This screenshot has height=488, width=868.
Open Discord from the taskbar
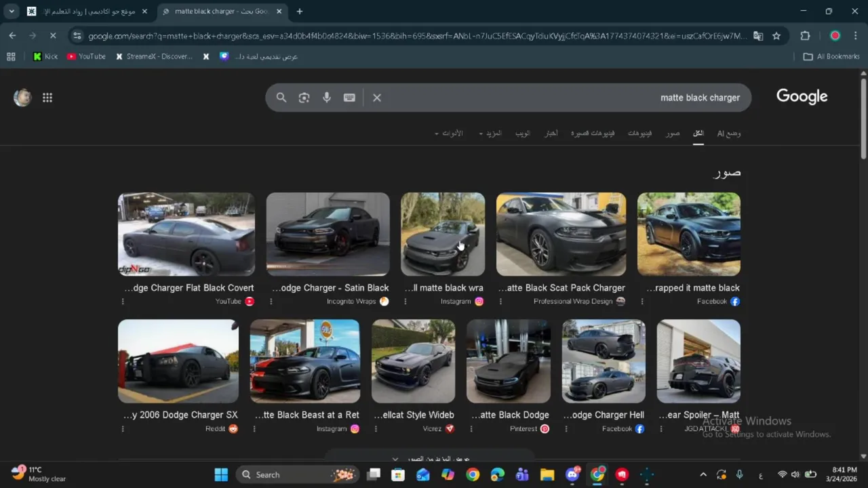coord(572,474)
